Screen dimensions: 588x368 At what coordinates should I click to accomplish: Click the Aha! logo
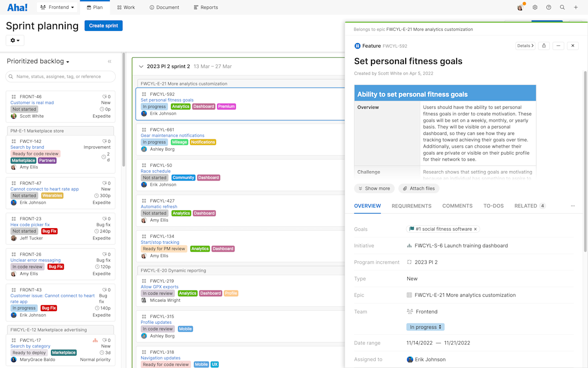tap(17, 7)
